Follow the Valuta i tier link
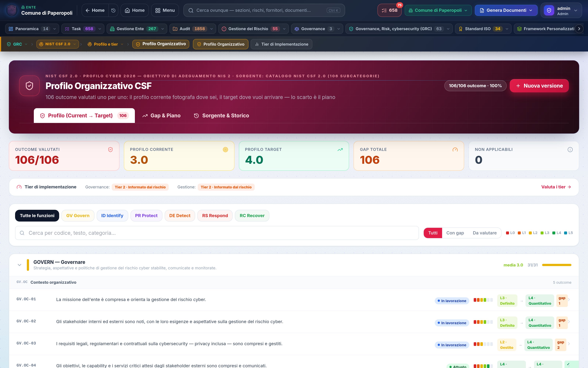Image resolution: width=588 pixels, height=368 pixels. [556, 187]
